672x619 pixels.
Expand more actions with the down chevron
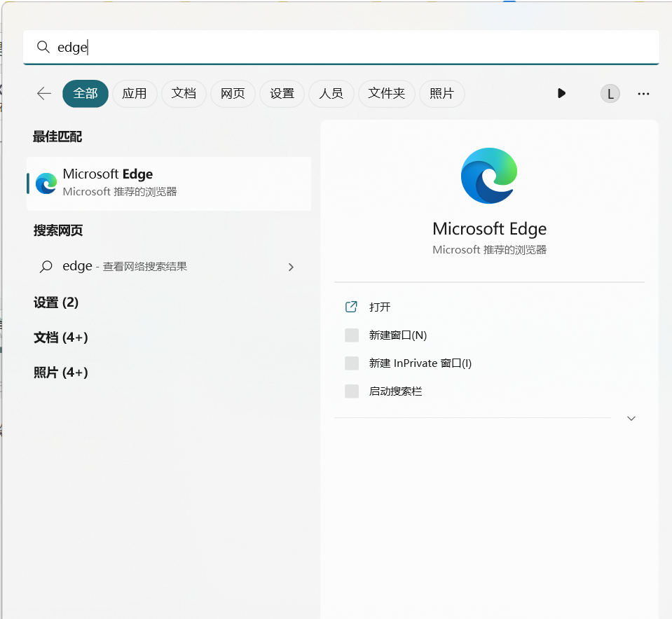(x=631, y=418)
